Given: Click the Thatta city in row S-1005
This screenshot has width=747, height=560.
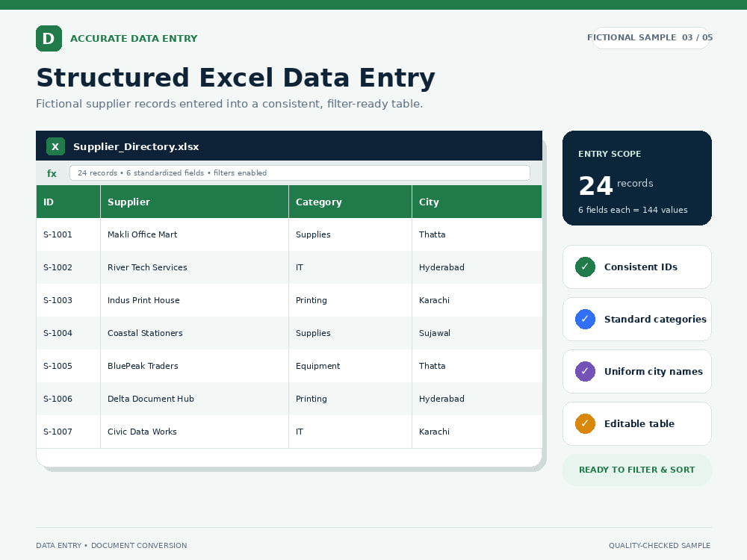Looking at the screenshot, I should 477,366.
